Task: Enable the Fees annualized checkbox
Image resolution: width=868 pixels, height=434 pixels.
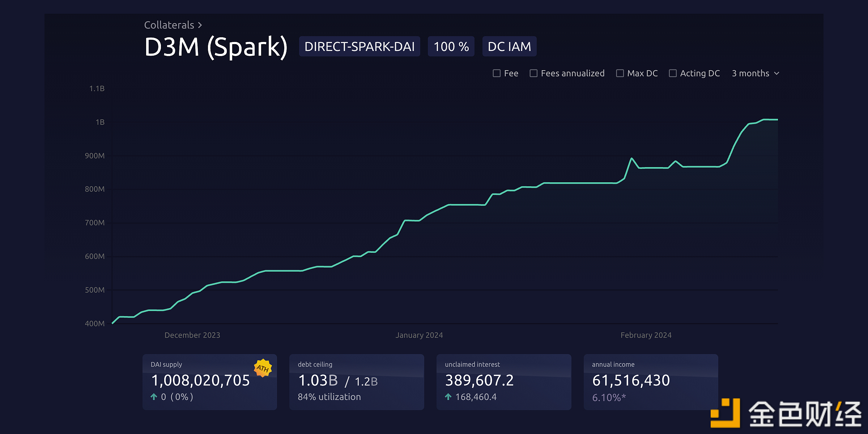Action: [533, 73]
